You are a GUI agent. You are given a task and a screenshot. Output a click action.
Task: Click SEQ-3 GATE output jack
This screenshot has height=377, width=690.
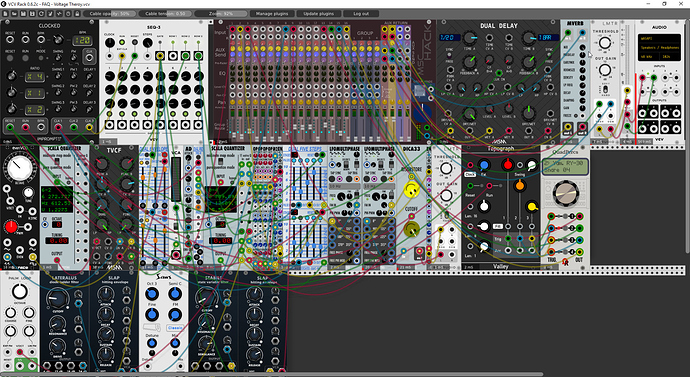160,56
